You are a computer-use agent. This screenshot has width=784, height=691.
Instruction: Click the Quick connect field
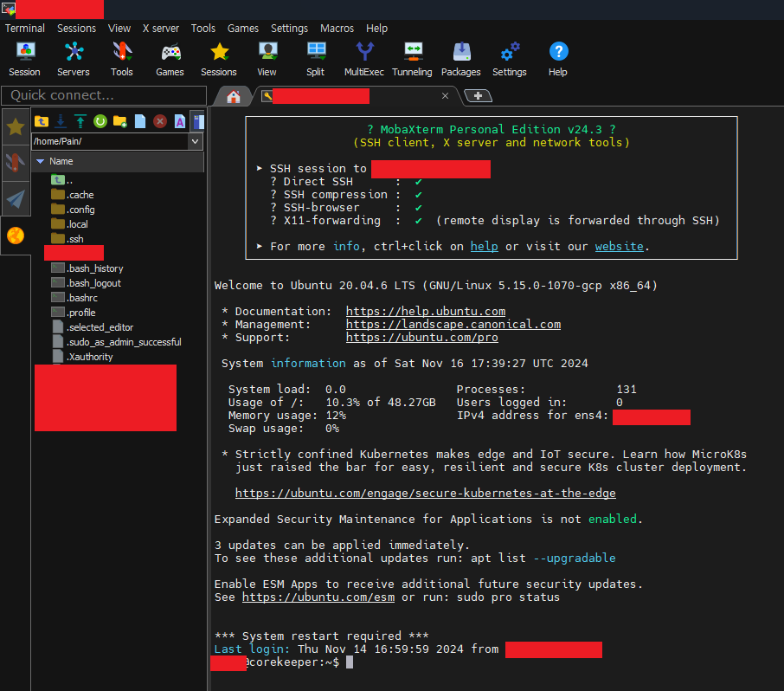pyautogui.click(x=104, y=95)
